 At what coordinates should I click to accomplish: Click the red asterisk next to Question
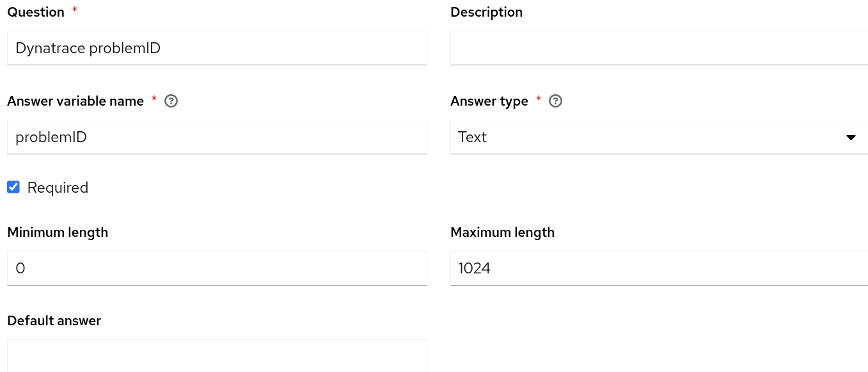75,10
